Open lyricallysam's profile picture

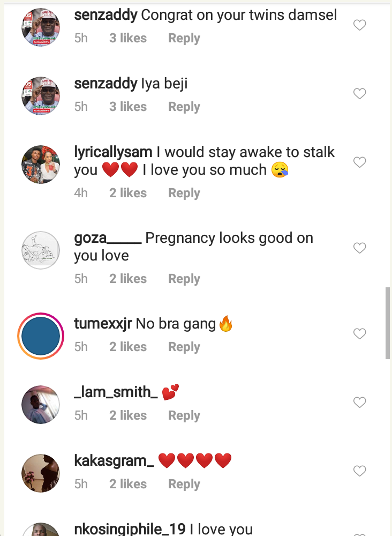(x=40, y=165)
